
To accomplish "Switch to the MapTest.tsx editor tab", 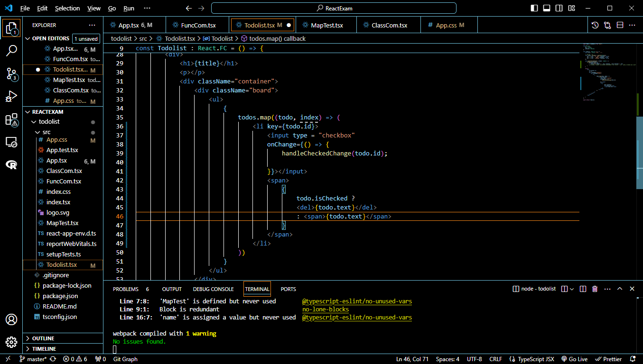I will tap(326, 25).
